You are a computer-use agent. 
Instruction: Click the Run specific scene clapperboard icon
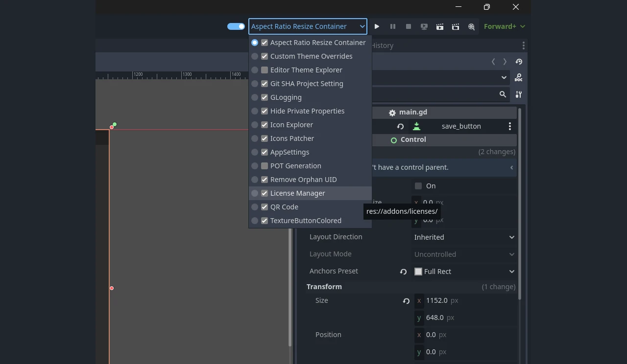point(456,26)
